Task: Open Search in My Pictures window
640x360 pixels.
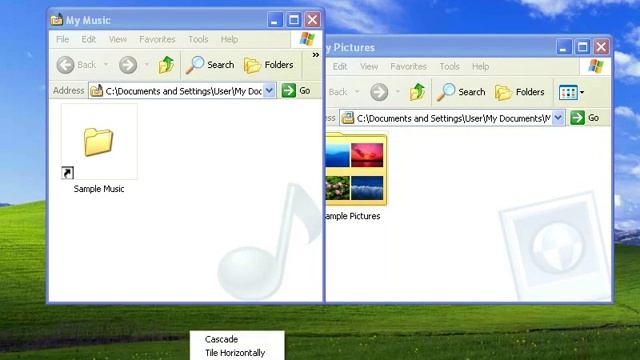Action: pyautogui.click(x=461, y=92)
